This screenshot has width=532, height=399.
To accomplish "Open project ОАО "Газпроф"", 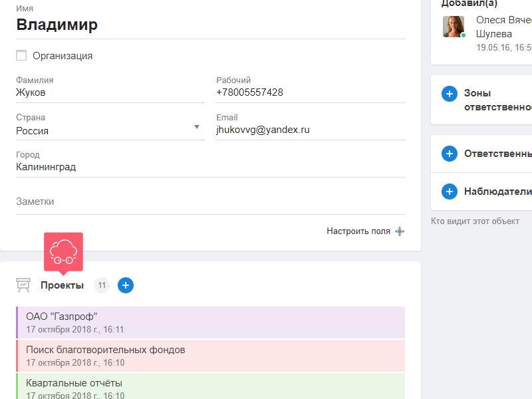I will [x=210, y=323].
